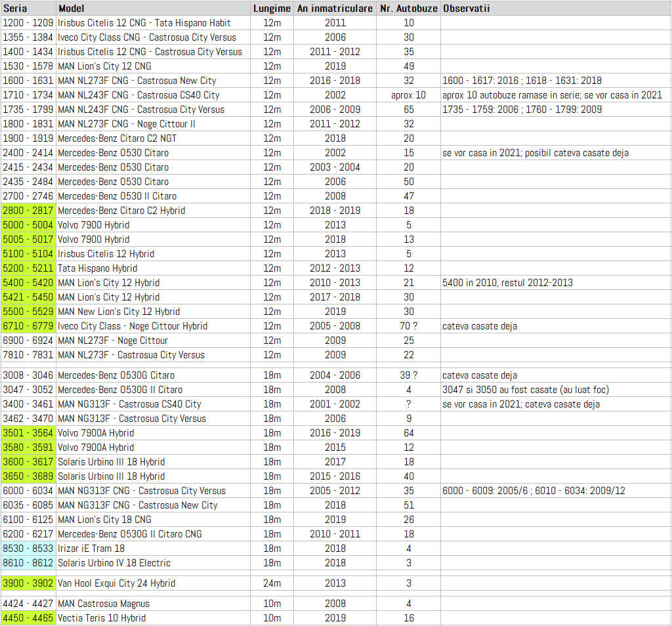Click model "MAN NL273F CNG - Noge Cittour II"
672x626 pixels.
click(x=127, y=124)
